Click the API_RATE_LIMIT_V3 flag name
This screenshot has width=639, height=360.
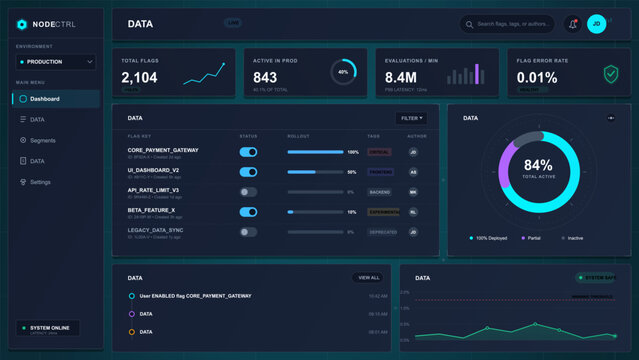(x=153, y=190)
